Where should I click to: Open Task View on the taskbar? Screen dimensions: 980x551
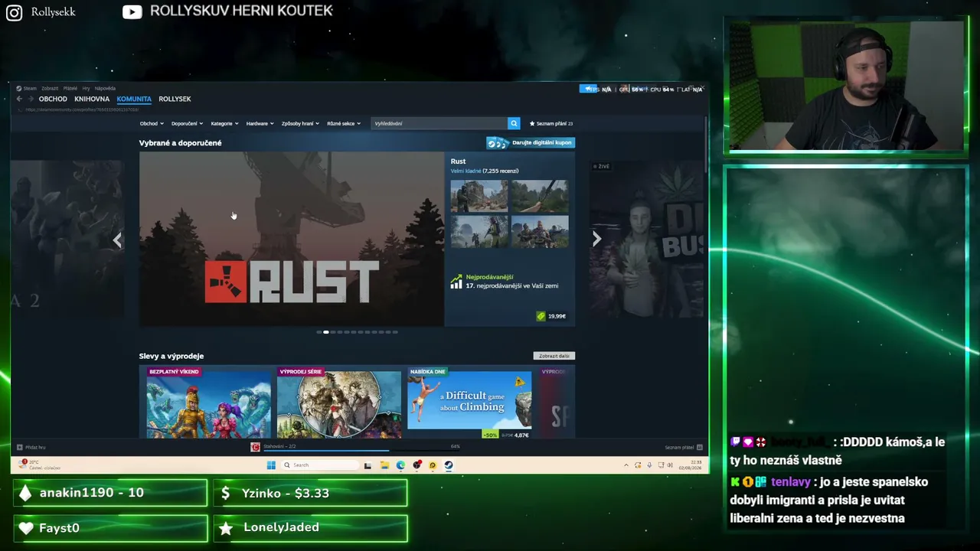367,465
